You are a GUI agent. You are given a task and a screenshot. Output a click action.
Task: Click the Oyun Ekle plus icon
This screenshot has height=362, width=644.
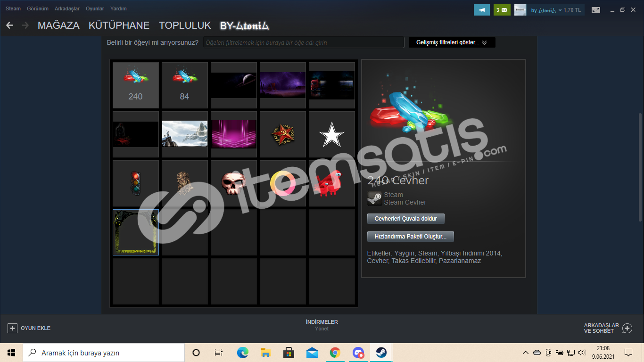13,328
